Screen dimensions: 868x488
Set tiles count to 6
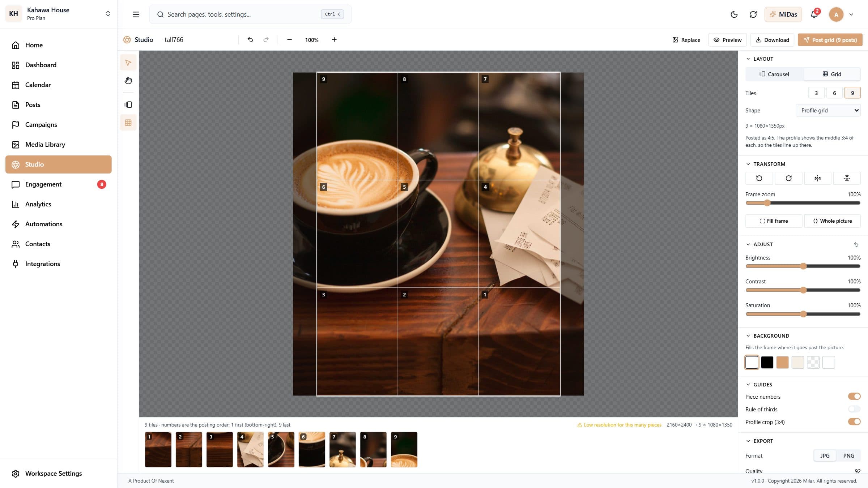tap(834, 93)
